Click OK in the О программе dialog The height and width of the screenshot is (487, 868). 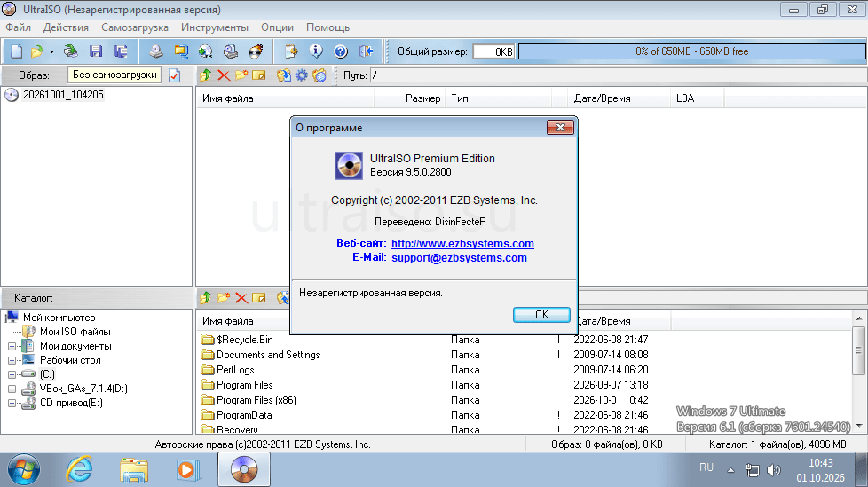541,314
